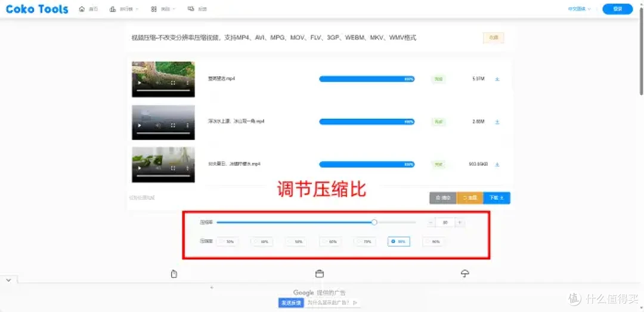Click the compression ratio slider handle
The width and height of the screenshot is (644, 312).
(374, 223)
